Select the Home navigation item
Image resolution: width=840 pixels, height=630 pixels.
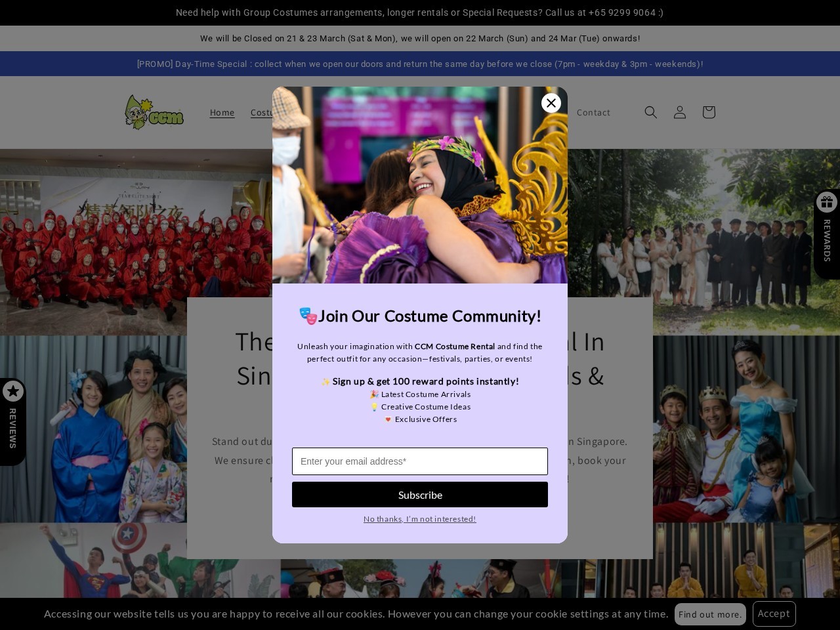[x=222, y=112]
